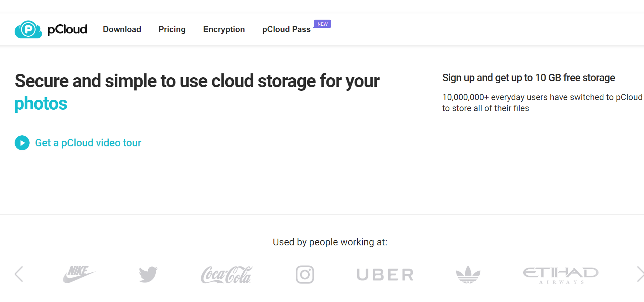Click Used by people working at text
The height and width of the screenshot is (302, 644).
[x=330, y=242]
